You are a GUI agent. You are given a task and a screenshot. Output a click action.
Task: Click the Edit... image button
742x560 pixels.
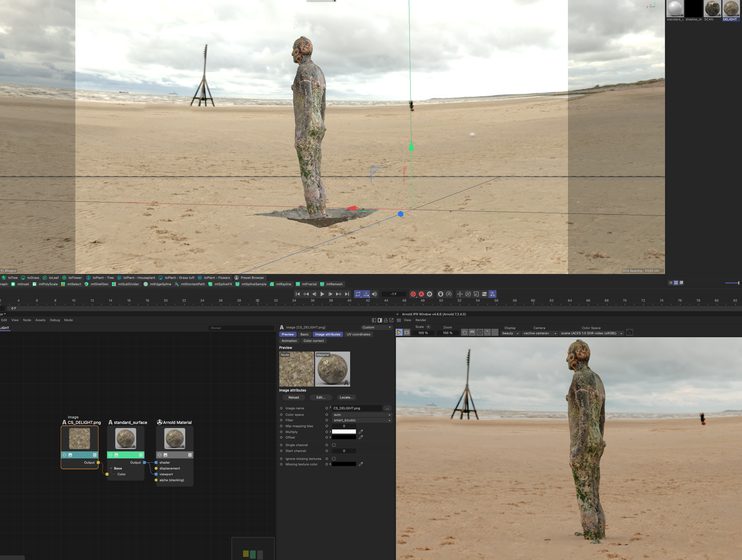click(x=321, y=397)
